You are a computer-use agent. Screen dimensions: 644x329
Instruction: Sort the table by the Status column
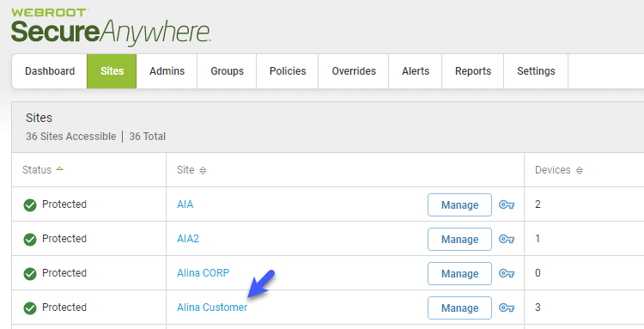[x=43, y=169]
